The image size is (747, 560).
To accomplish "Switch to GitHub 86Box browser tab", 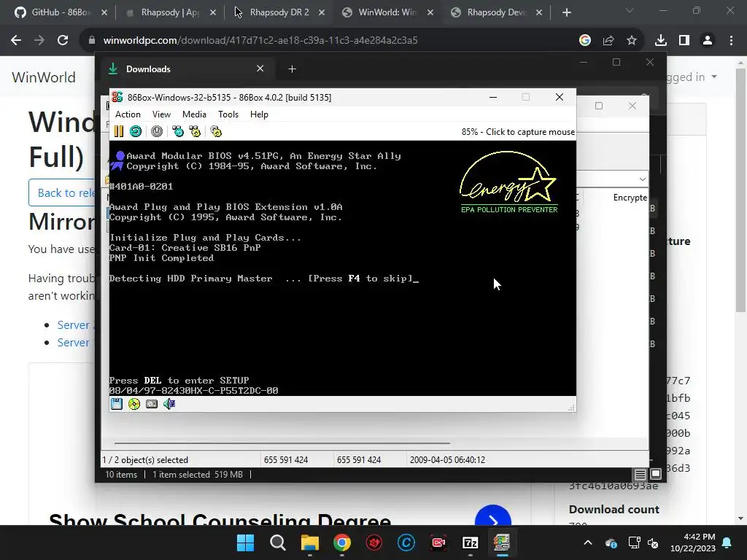I will point(61,12).
